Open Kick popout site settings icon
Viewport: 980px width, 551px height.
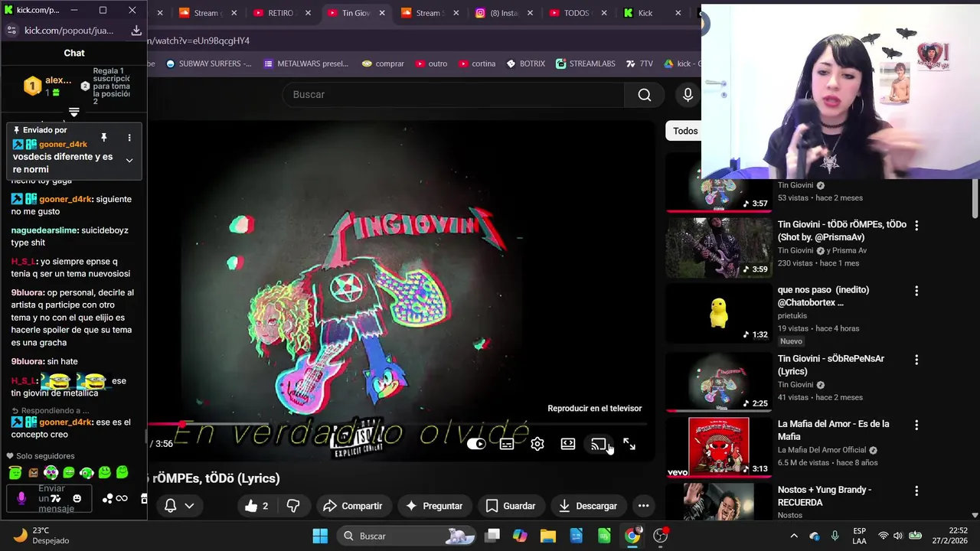coord(11,30)
